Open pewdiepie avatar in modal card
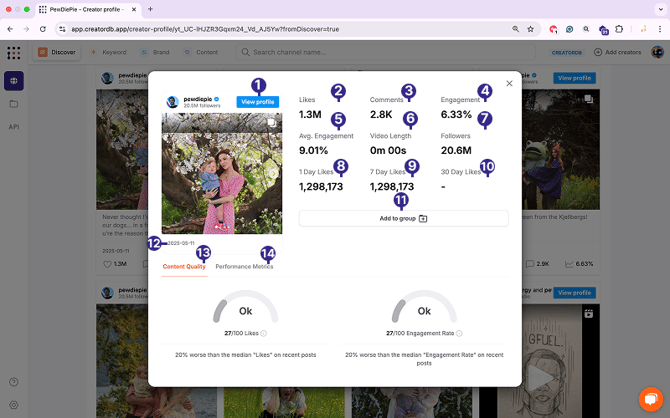The width and height of the screenshot is (670, 418). click(173, 102)
